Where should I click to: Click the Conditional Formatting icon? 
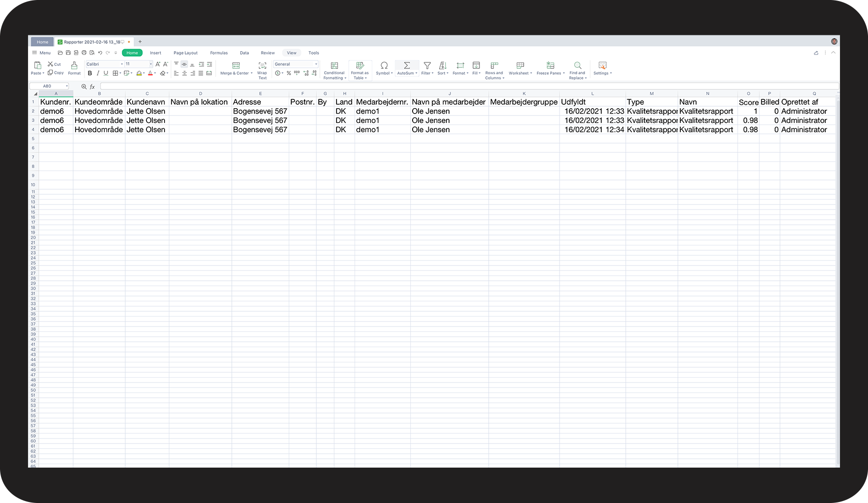(334, 65)
